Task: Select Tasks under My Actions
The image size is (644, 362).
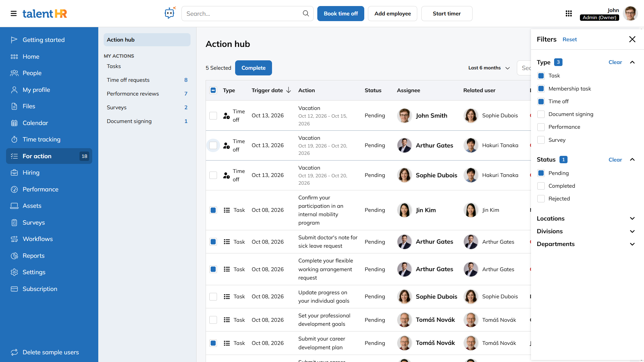Action: click(147, 66)
